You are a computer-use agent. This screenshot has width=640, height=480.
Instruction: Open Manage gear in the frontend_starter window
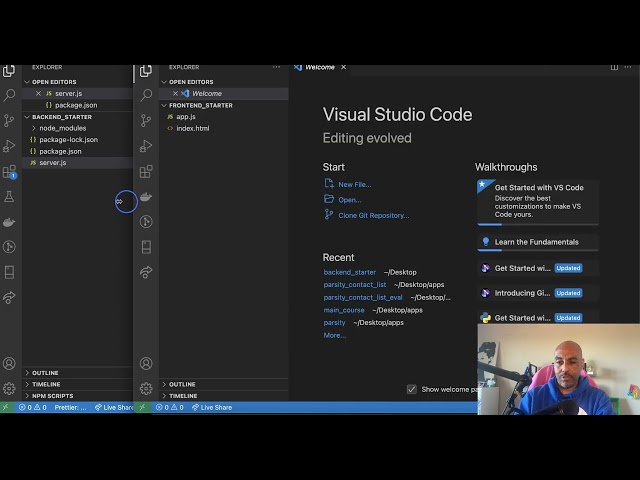pyautogui.click(x=146, y=388)
